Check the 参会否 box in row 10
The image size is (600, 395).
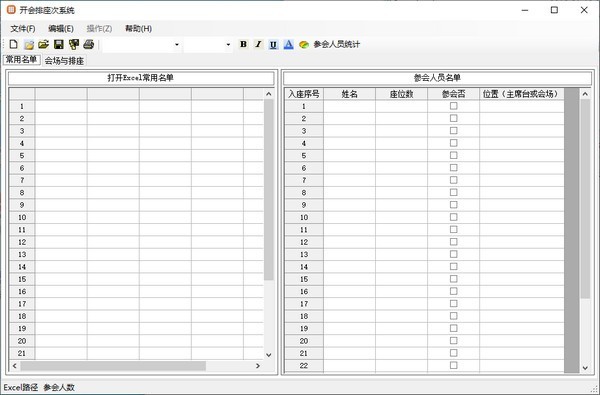point(453,217)
